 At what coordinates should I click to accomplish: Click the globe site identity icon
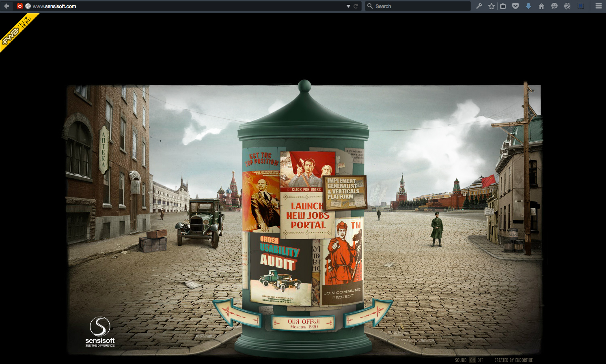[x=28, y=6]
